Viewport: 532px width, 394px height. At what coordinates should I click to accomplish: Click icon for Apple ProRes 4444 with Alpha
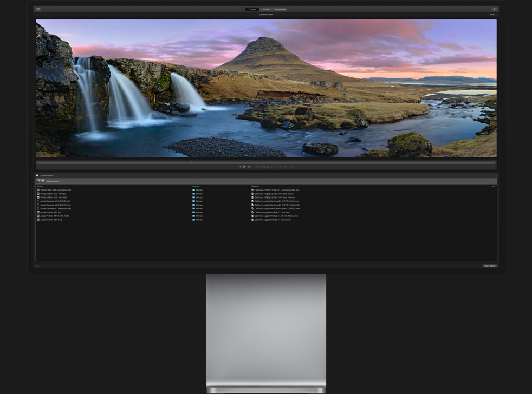click(38, 216)
